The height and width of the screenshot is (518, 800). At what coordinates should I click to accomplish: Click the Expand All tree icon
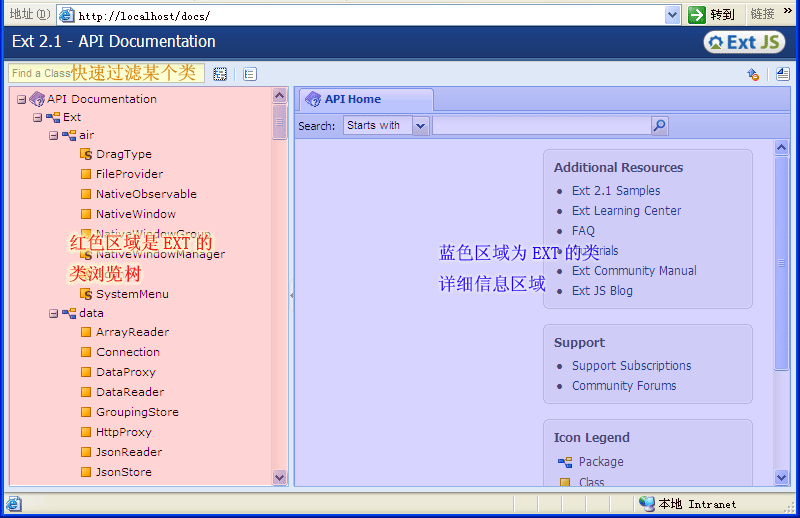tap(220, 74)
